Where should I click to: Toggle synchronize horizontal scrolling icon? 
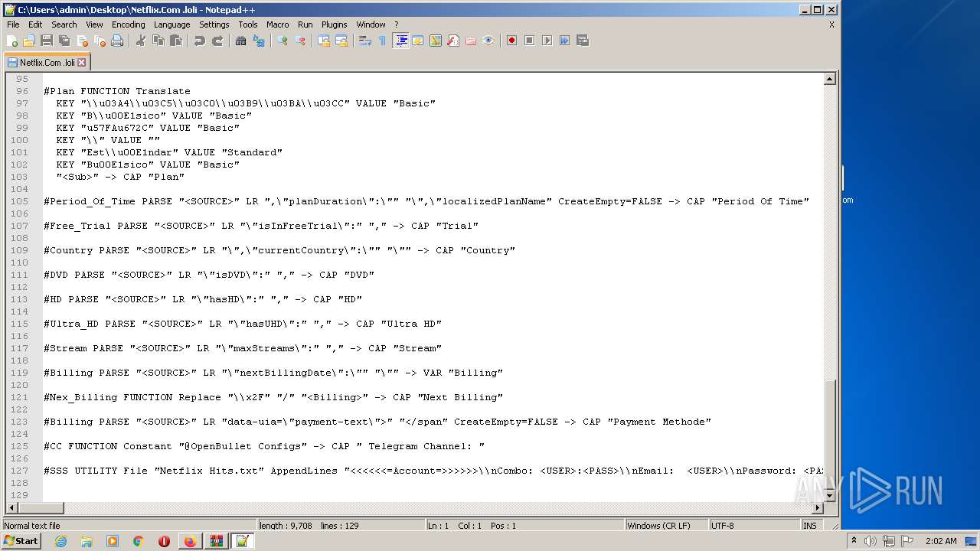[341, 41]
